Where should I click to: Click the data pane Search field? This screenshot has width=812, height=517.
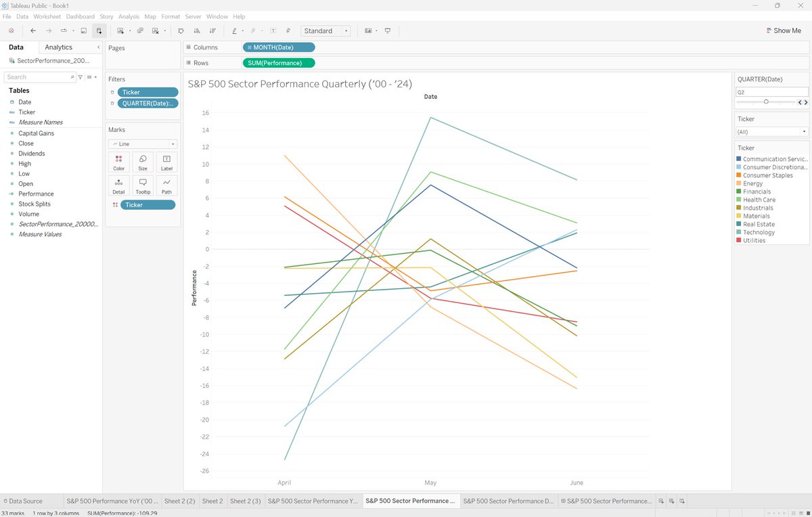(39, 77)
